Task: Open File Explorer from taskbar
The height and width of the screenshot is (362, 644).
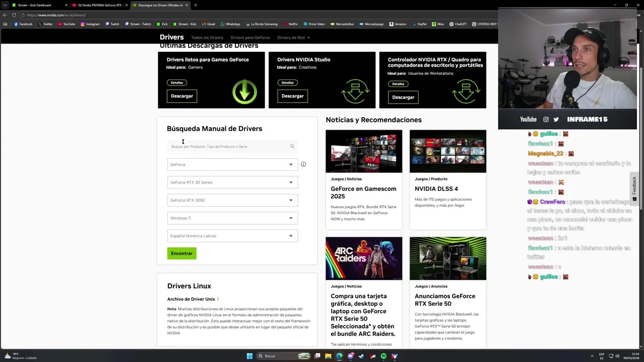Action: (328, 356)
